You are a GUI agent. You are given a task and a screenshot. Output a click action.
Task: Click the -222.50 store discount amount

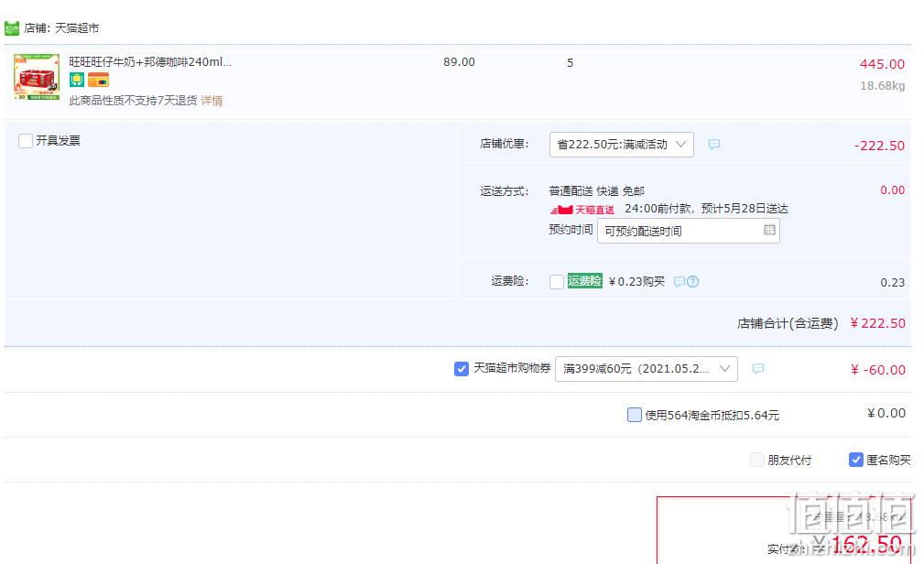[879, 146]
